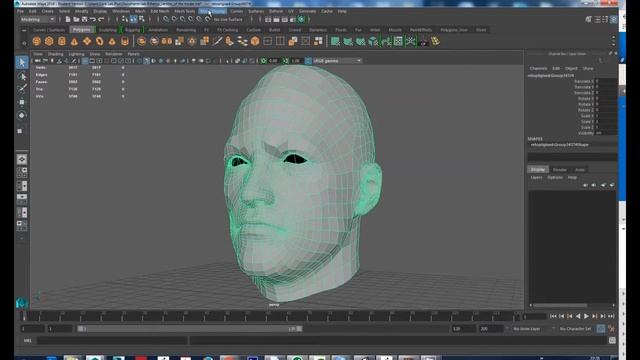This screenshot has width=640, height=360.
Task: Click the UV Editor checker shelf icon
Action: pyautogui.click(x=398, y=41)
